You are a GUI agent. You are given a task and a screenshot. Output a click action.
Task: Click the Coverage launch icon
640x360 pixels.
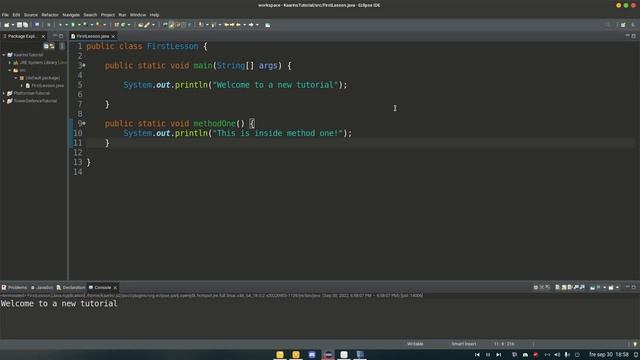(85, 25)
